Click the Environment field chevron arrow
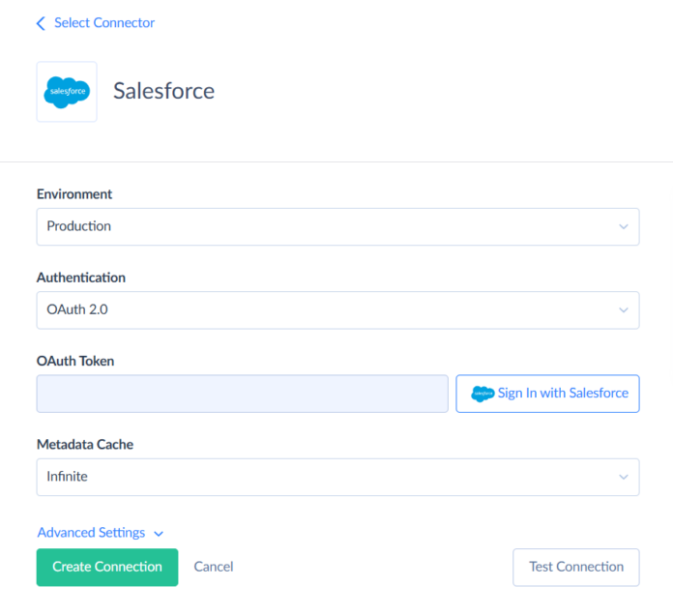 tap(624, 226)
